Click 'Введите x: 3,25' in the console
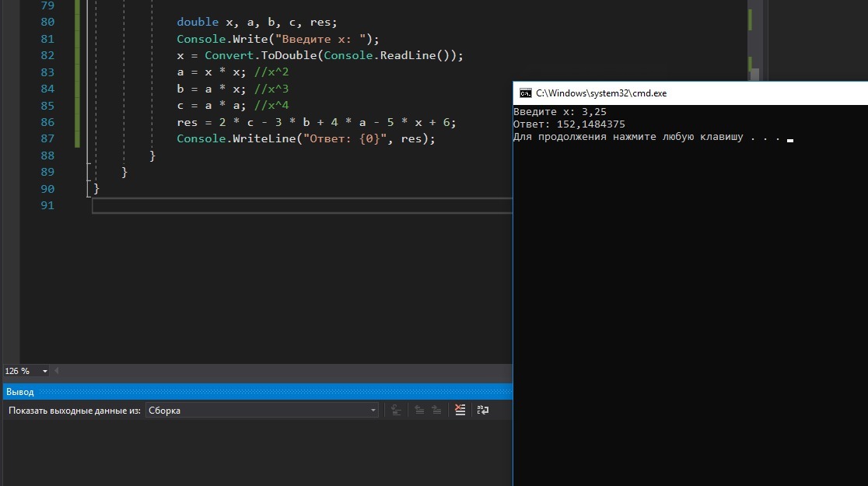The image size is (868, 486). tap(560, 112)
